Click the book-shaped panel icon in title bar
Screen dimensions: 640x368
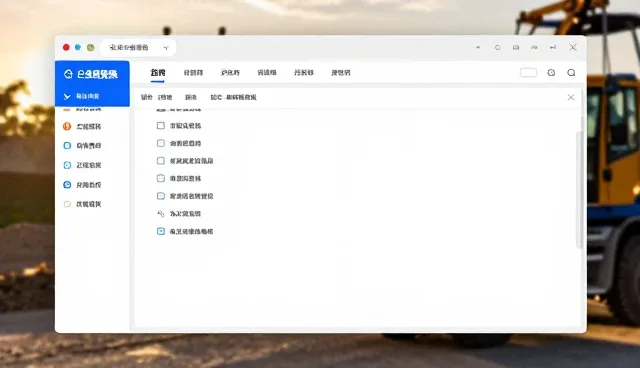click(516, 48)
